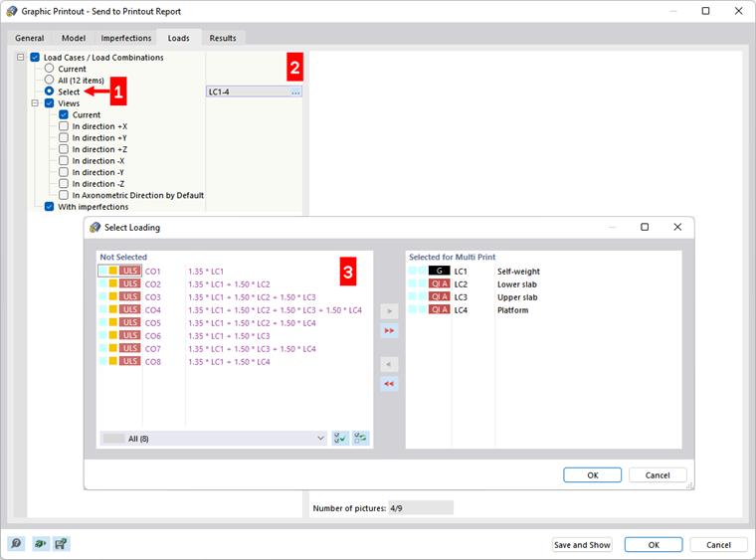Click the double-arrow add all button
Image resolution: width=756 pixels, height=560 pixels.
click(389, 330)
